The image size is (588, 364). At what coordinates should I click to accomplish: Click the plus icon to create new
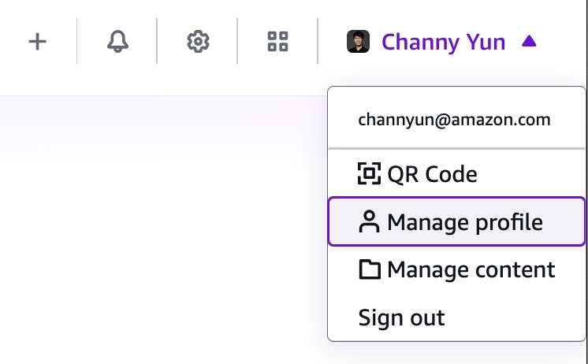[38, 41]
